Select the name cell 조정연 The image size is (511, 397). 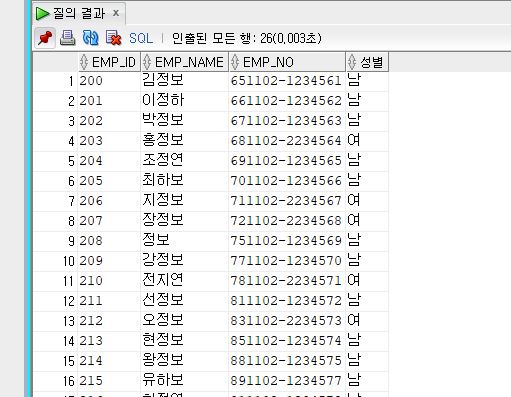point(185,161)
